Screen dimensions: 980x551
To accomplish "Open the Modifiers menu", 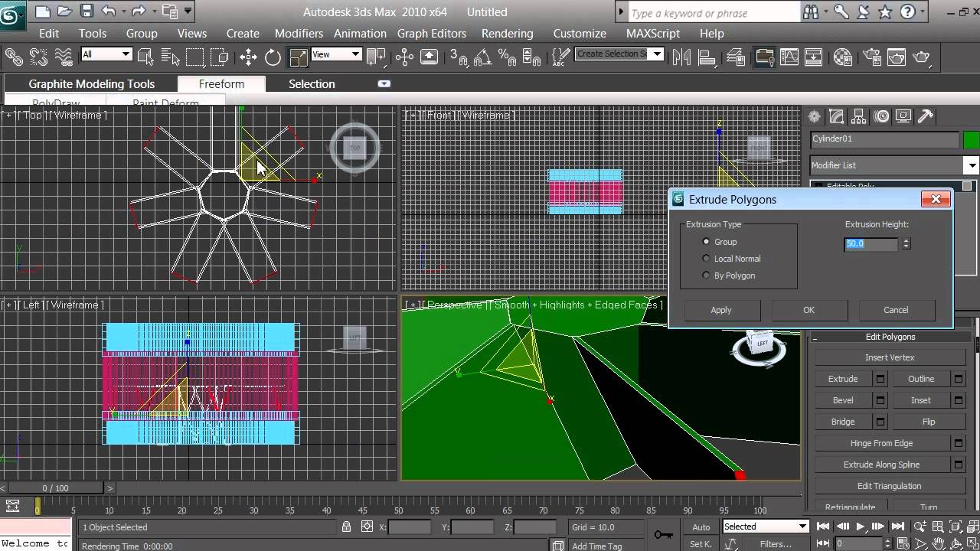I will coord(299,34).
